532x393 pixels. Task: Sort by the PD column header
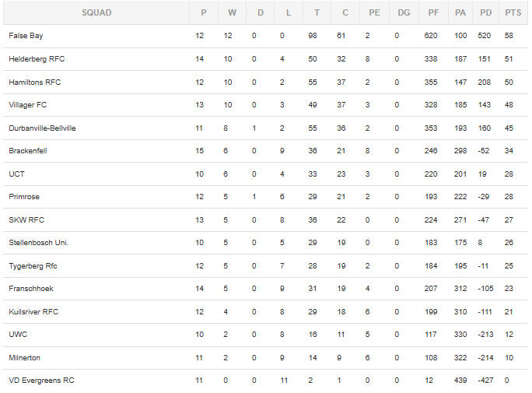click(485, 13)
